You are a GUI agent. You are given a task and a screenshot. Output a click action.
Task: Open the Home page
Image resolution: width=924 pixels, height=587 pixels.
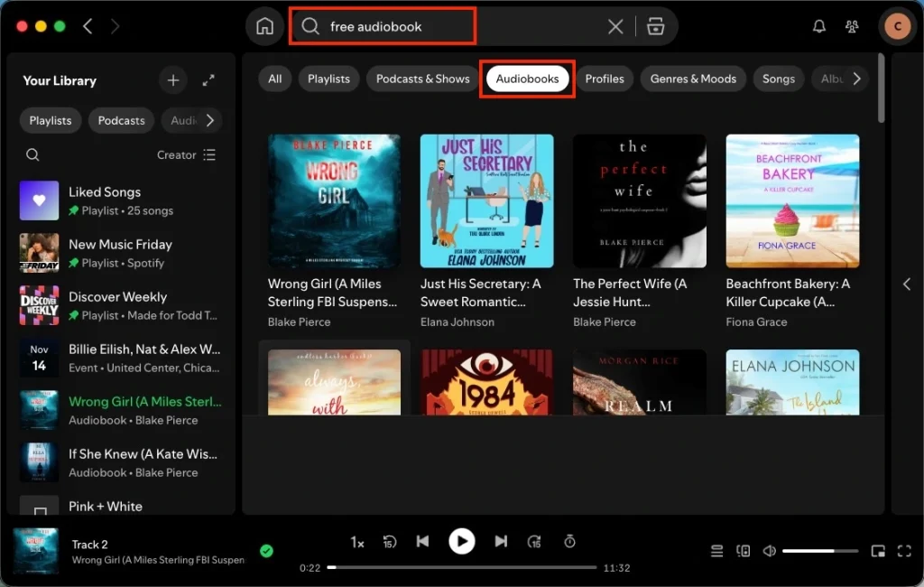264,25
